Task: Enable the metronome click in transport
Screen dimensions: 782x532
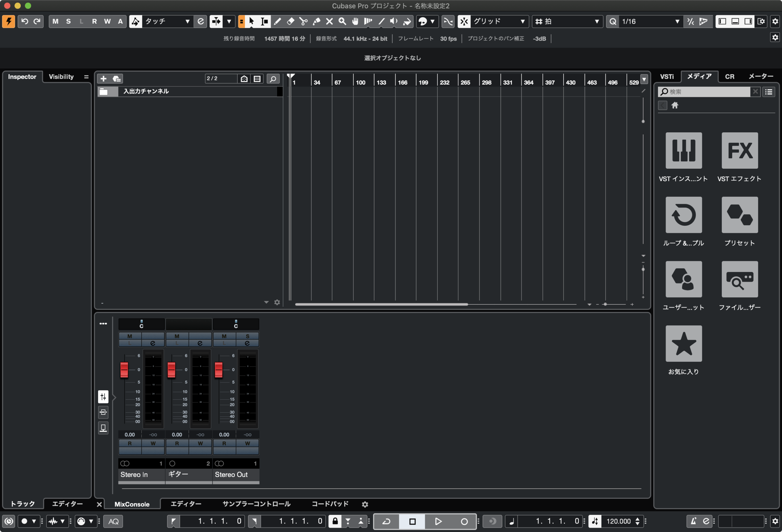Action: tap(693, 521)
